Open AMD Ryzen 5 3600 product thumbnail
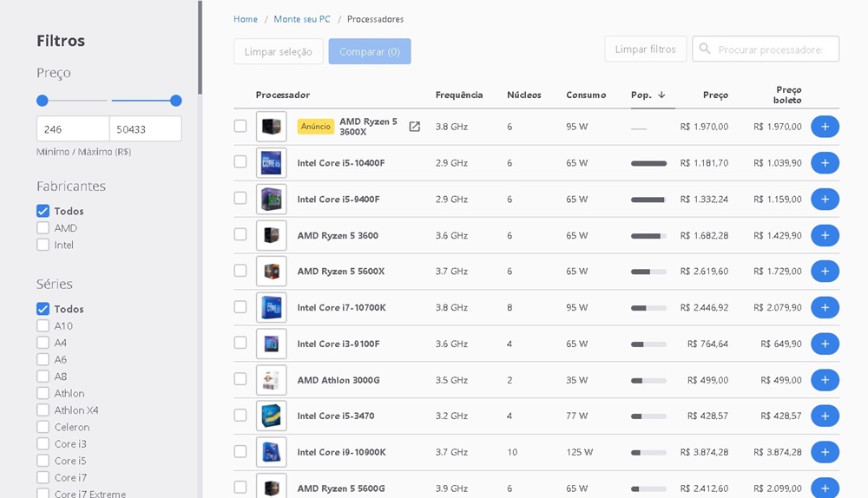The height and width of the screenshot is (498, 868). [x=271, y=235]
